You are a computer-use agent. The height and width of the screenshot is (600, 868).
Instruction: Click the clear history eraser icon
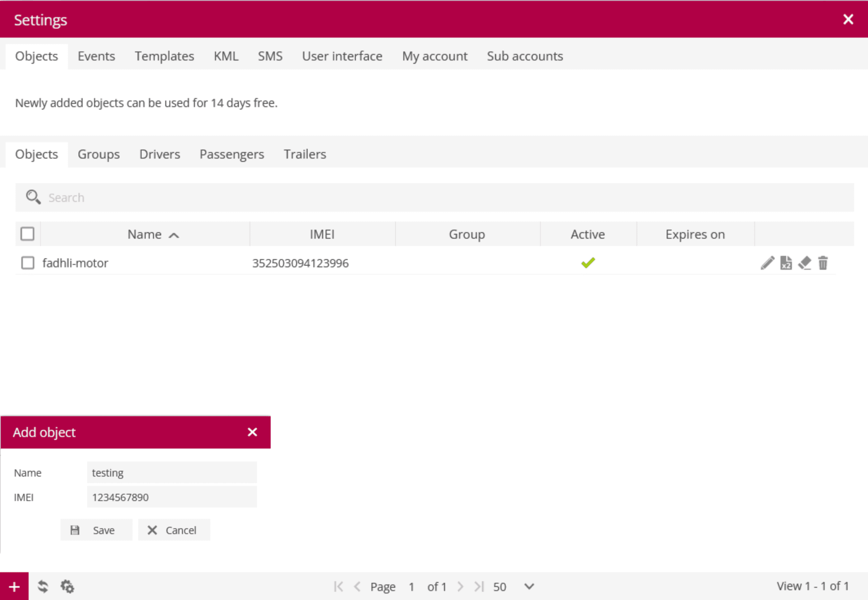(x=804, y=262)
